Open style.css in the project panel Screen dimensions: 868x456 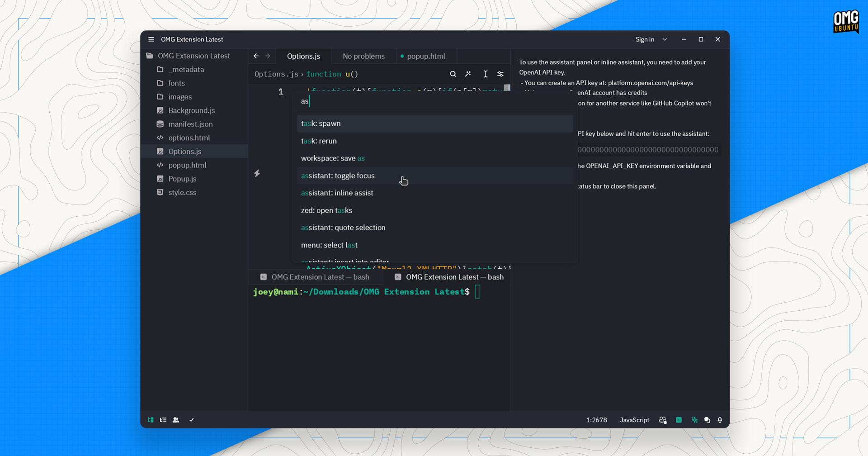coord(194,192)
